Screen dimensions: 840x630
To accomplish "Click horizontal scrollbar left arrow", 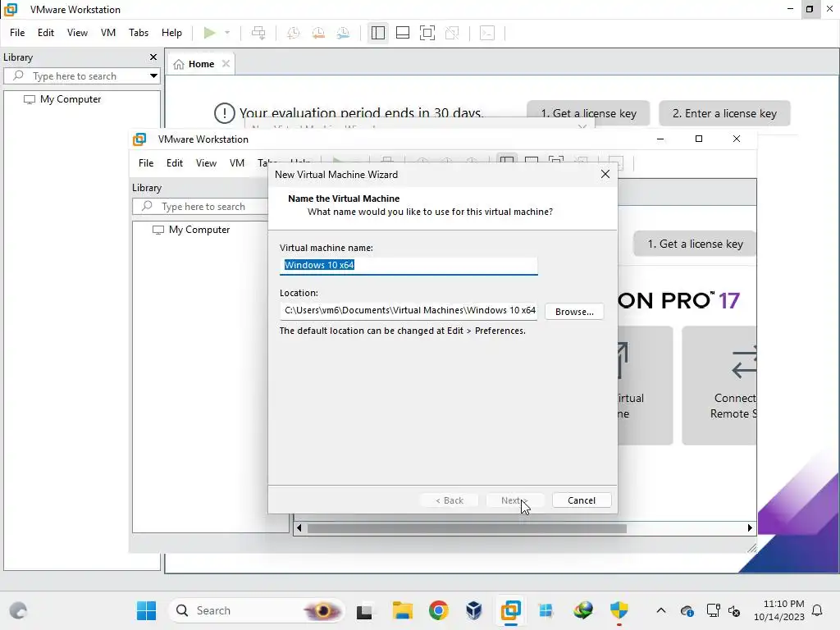I will tap(299, 528).
